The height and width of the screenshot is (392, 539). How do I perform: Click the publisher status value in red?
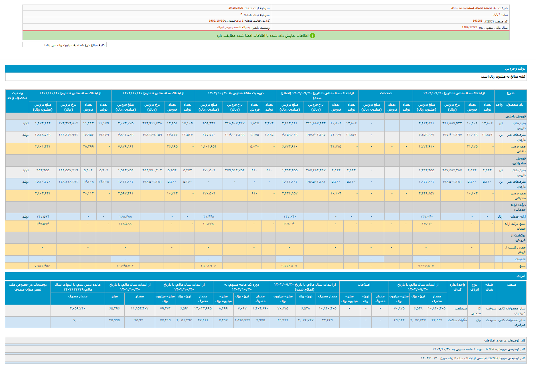233,27
